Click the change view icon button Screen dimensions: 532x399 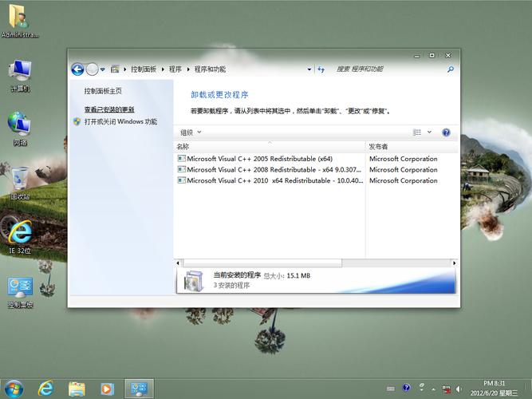tap(417, 132)
